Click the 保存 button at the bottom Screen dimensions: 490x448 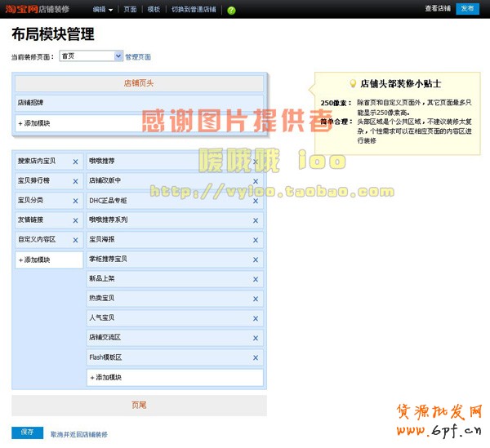[x=27, y=432]
